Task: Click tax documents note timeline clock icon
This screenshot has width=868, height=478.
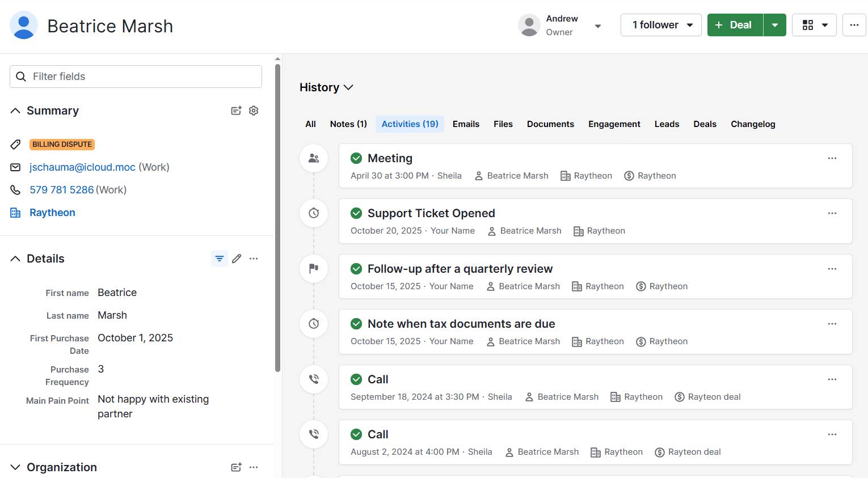Action: click(x=314, y=324)
